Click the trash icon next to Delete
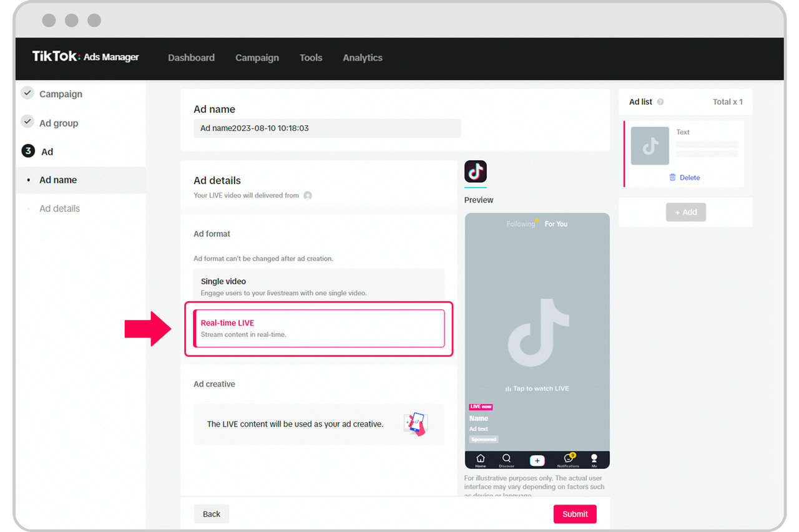Viewport: 799px width, 532px height. point(672,177)
